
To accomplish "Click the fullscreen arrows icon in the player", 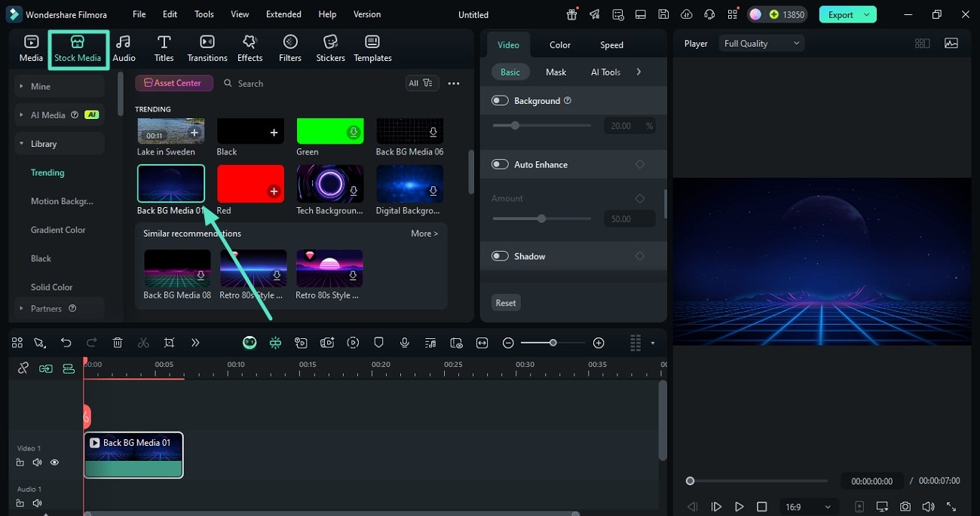I will pyautogui.click(x=951, y=507).
